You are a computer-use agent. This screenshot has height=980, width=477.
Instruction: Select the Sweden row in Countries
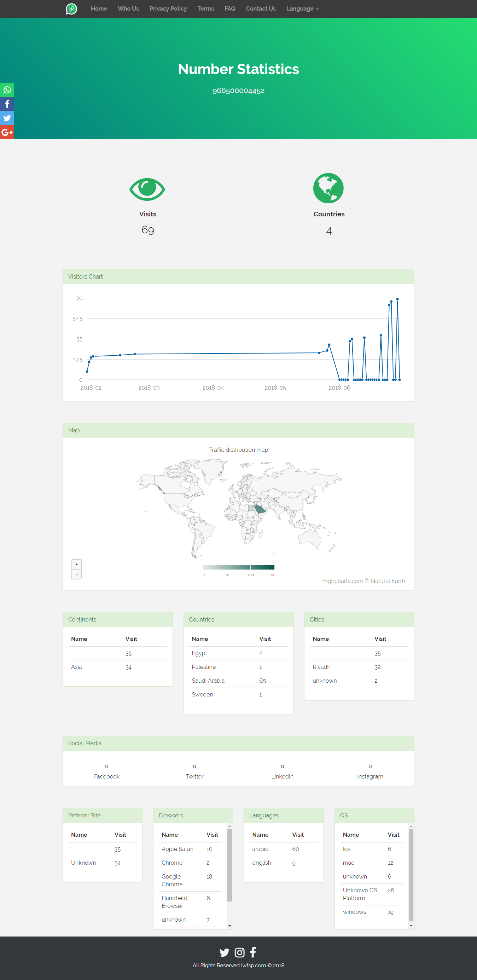(238, 695)
